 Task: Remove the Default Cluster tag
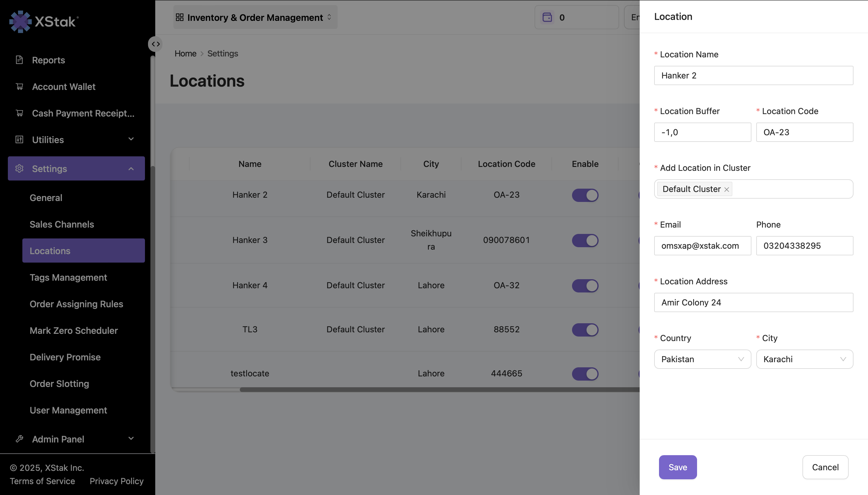pyautogui.click(x=727, y=189)
